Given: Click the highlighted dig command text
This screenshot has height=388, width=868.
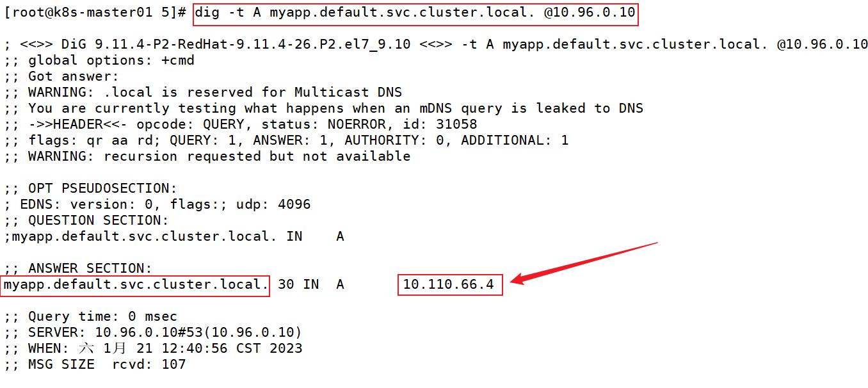Looking at the screenshot, I should point(415,12).
